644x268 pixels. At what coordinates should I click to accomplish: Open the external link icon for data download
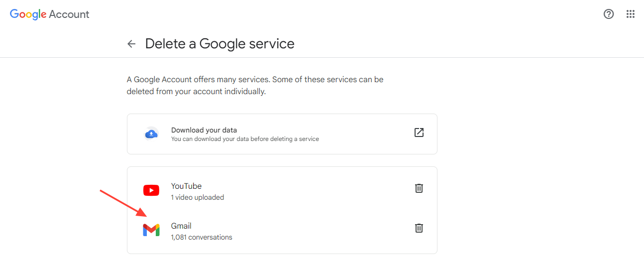click(x=419, y=133)
